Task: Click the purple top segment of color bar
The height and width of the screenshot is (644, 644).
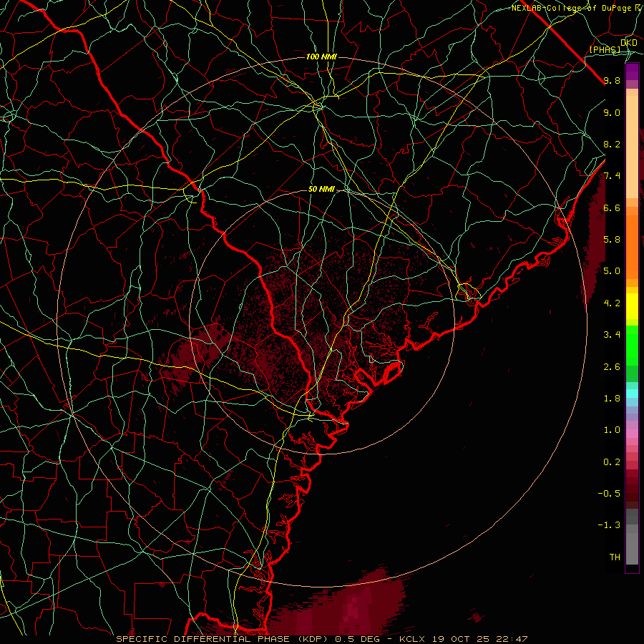Action: [632, 72]
